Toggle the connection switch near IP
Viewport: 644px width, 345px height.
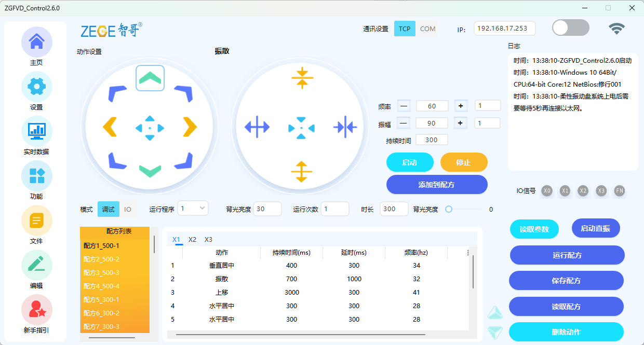(x=571, y=27)
